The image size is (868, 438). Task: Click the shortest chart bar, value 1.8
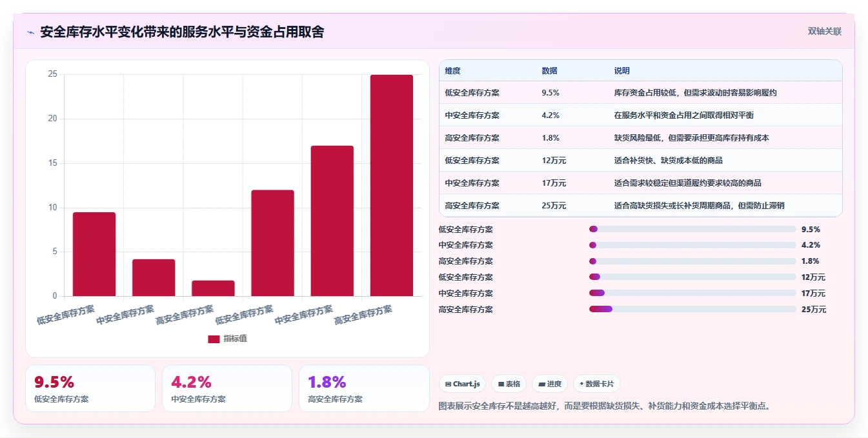[x=213, y=288]
